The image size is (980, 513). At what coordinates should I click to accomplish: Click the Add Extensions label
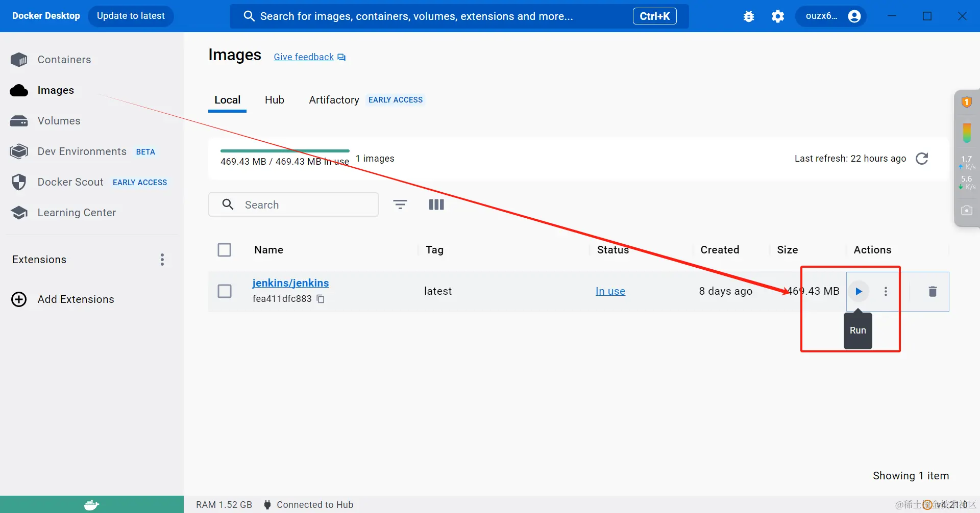tap(76, 299)
